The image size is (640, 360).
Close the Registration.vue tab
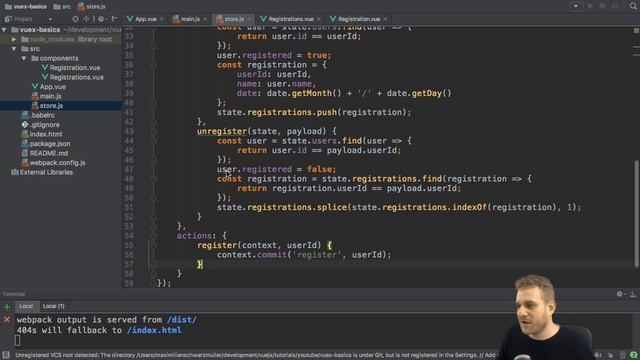(x=385, y=19)
